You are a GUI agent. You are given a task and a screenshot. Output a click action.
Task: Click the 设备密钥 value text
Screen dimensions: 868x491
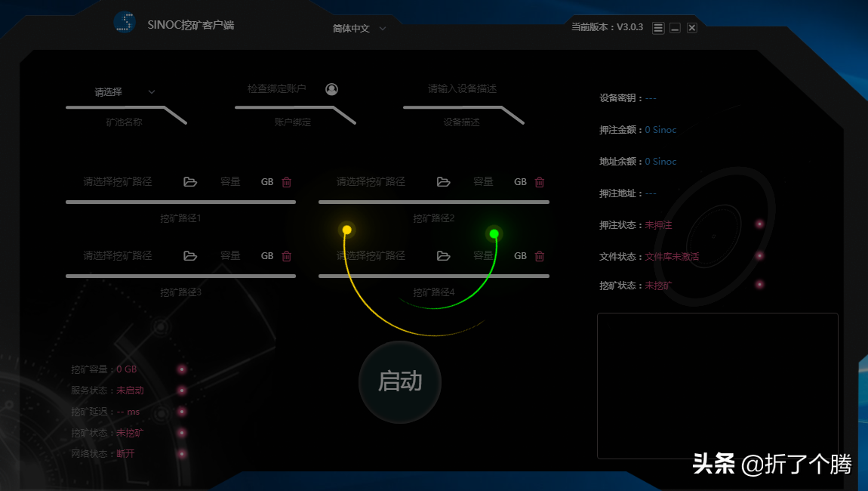click(651, 98)
